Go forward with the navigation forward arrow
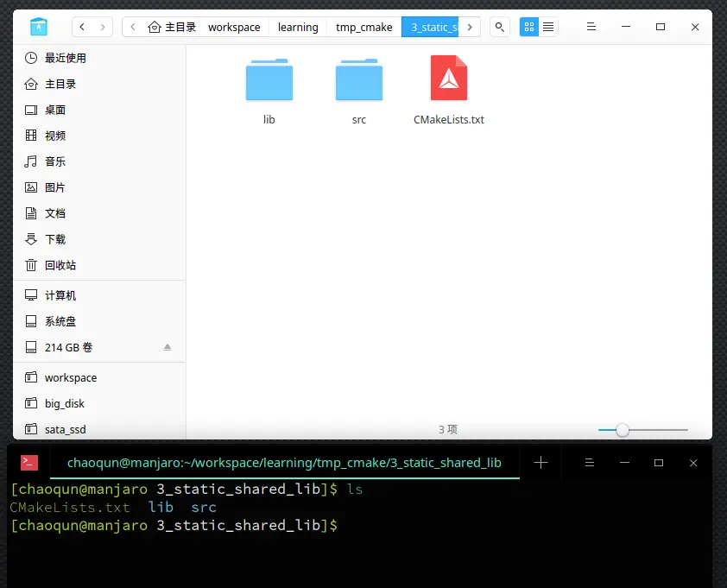 pyautogui.click(x=103, y=27)
